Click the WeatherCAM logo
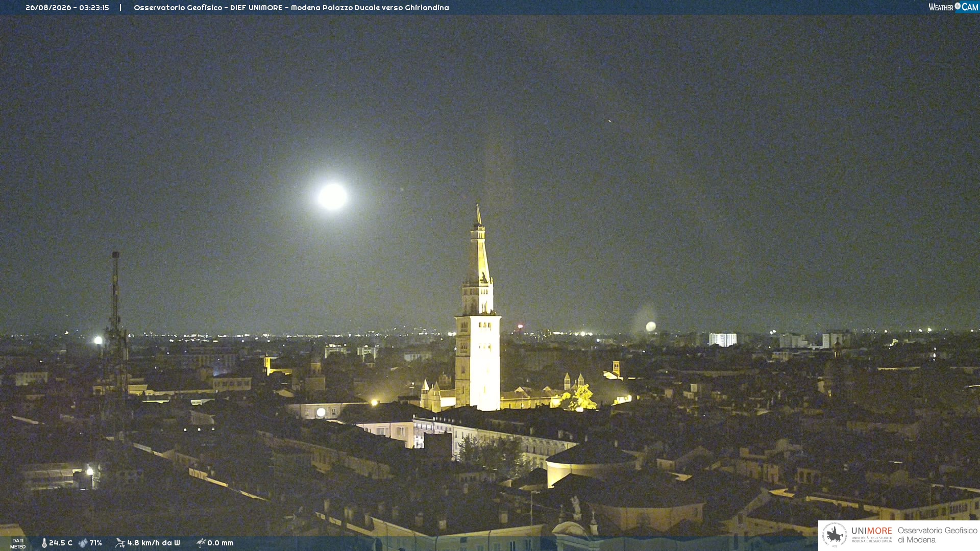980x551 pixels. click(x=953, y=7)
